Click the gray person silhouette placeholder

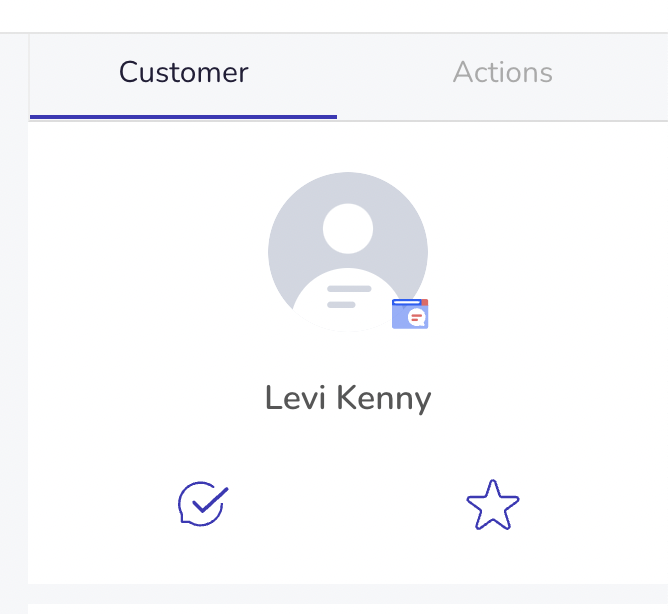coord(348,252)
